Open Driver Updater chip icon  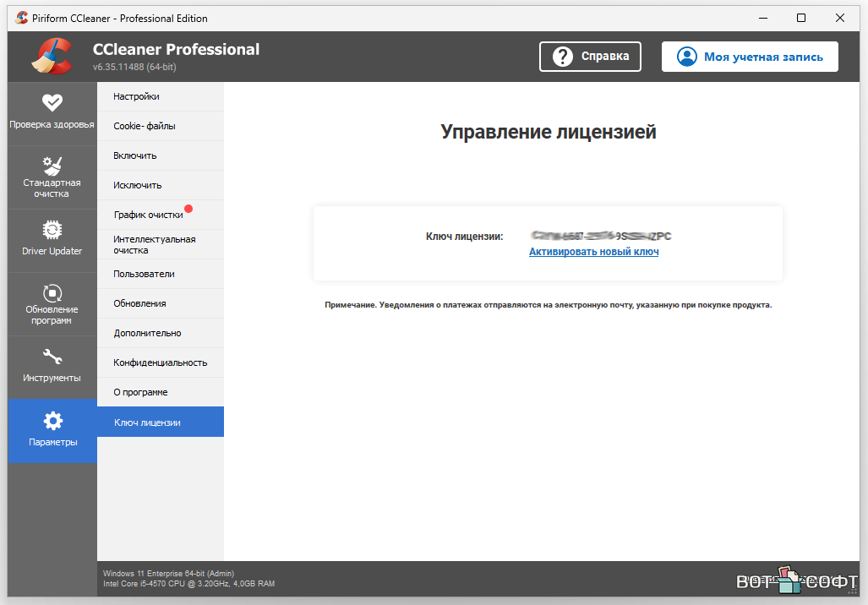52,230
